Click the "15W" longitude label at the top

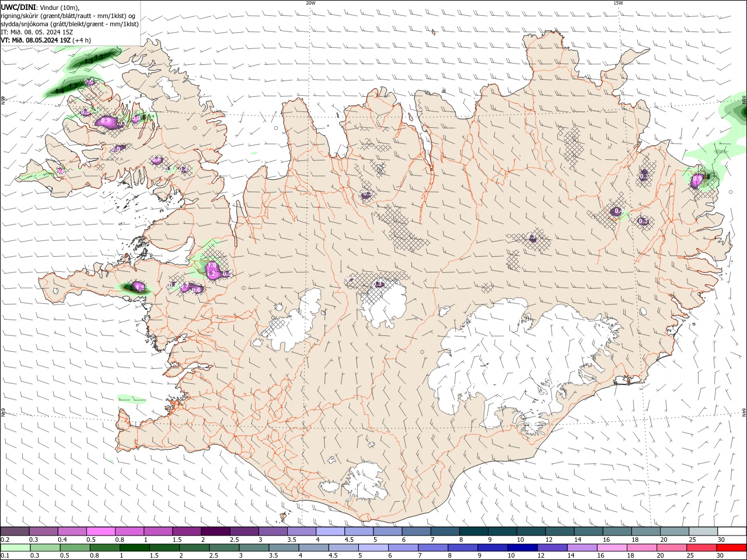pos(618,3)
